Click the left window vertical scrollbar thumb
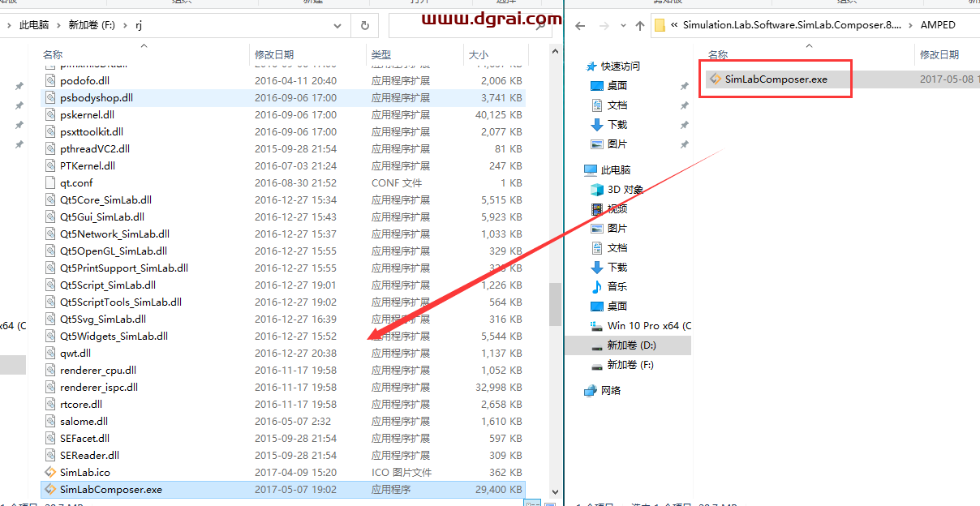Image resolution: width=980 pixels, height=506 pixels. pos(555,303)
